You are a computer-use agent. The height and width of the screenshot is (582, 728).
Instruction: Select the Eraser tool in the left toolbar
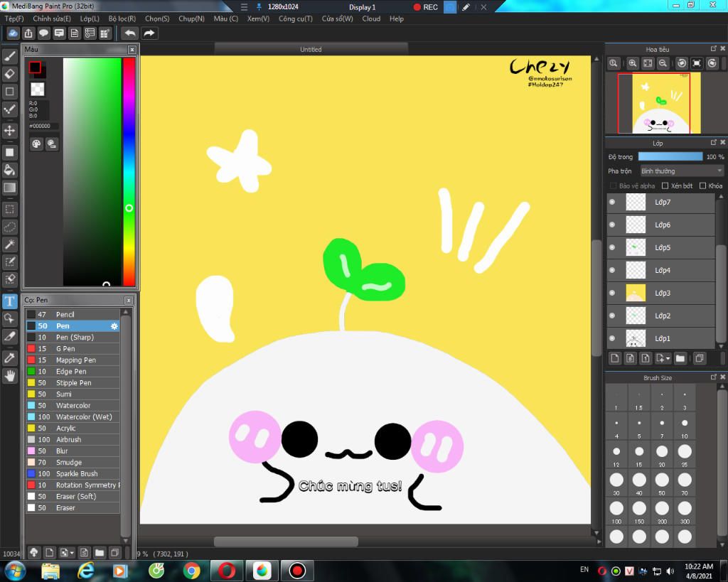[x=10, y=73]
